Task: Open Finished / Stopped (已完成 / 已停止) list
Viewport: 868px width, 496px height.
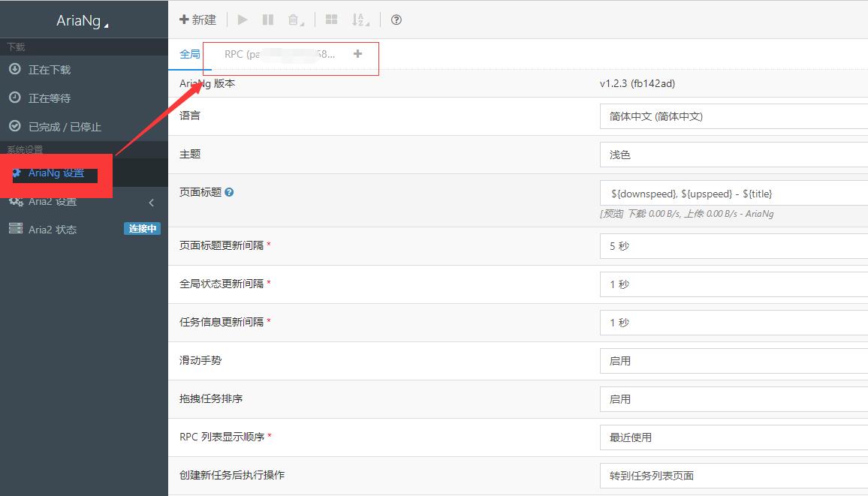Action: (x=65, y=127)
